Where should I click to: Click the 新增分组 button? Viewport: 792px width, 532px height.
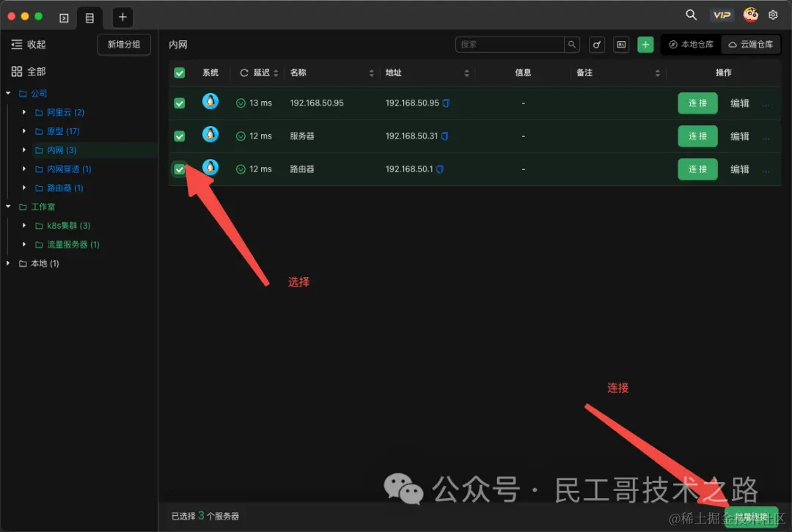point(123,45)
